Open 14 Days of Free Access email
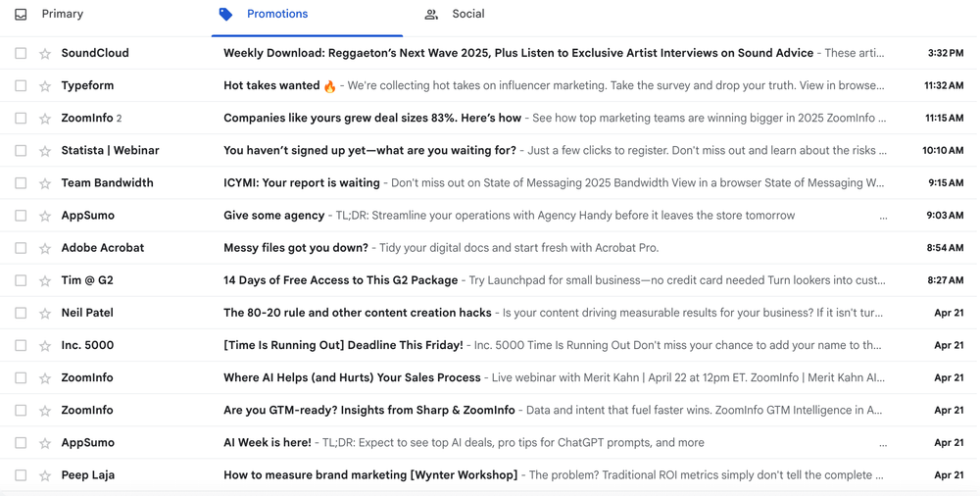The image size is (980, 496). click(341, 280)
